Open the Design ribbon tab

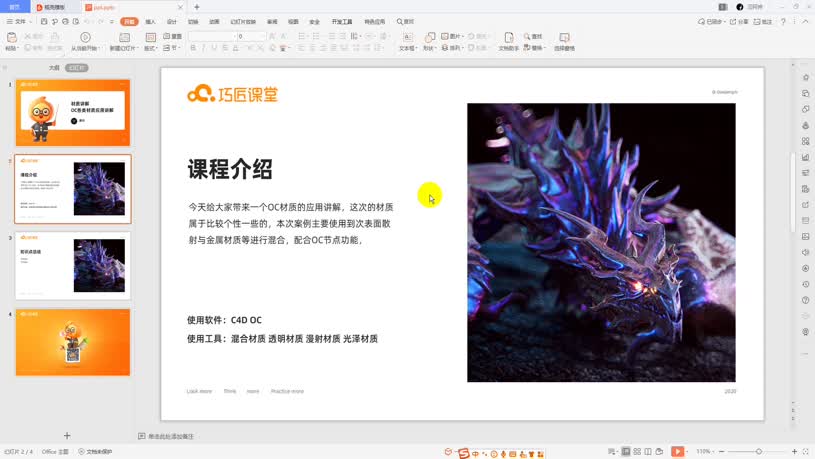coord(172,22)
